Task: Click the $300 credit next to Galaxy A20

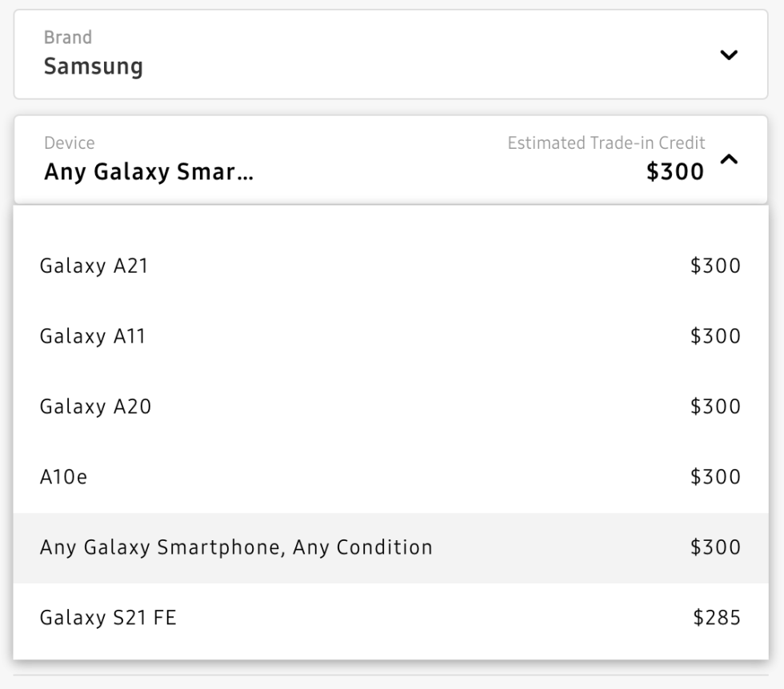Action: pyautogui.click(x=715, y=407)
